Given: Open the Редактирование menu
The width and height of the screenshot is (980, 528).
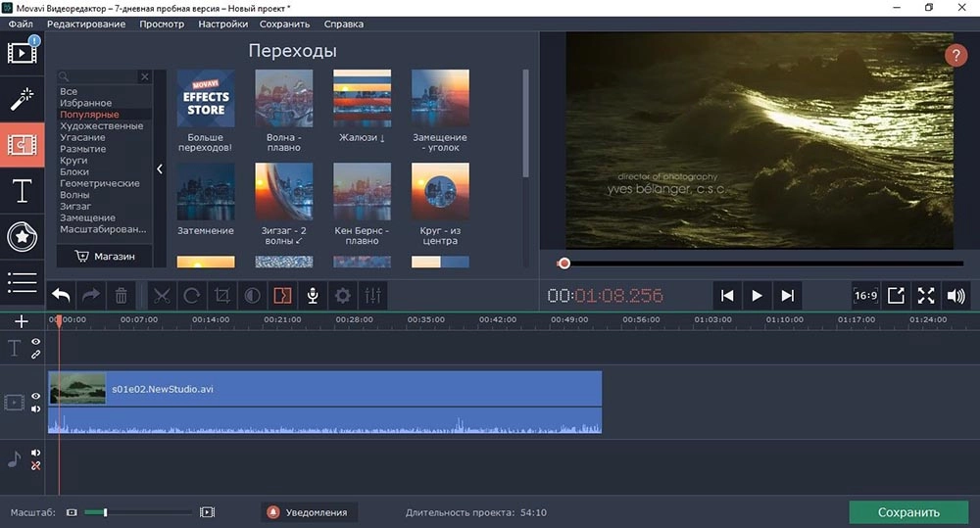Looking at the screenshot, I should [86, 24].
